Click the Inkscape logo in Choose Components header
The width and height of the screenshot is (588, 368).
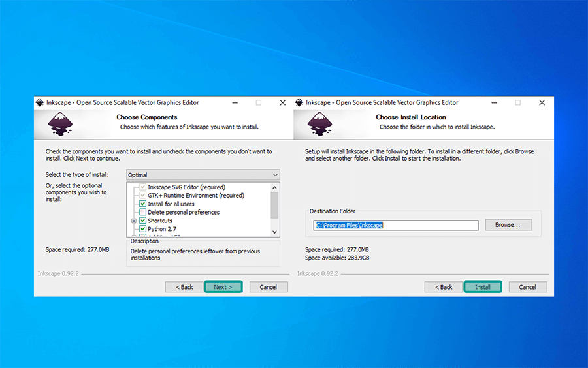click(60, 125)
